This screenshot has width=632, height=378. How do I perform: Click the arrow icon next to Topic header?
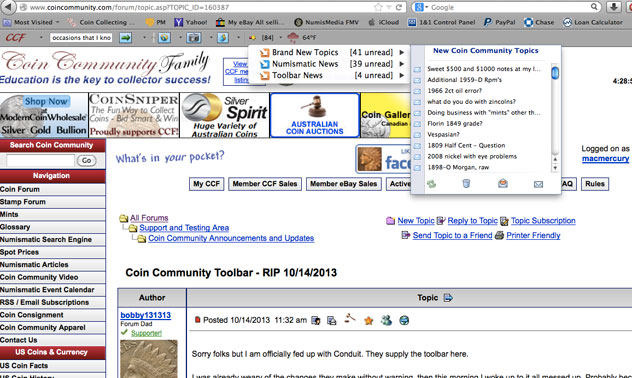[x=448, y=298]
